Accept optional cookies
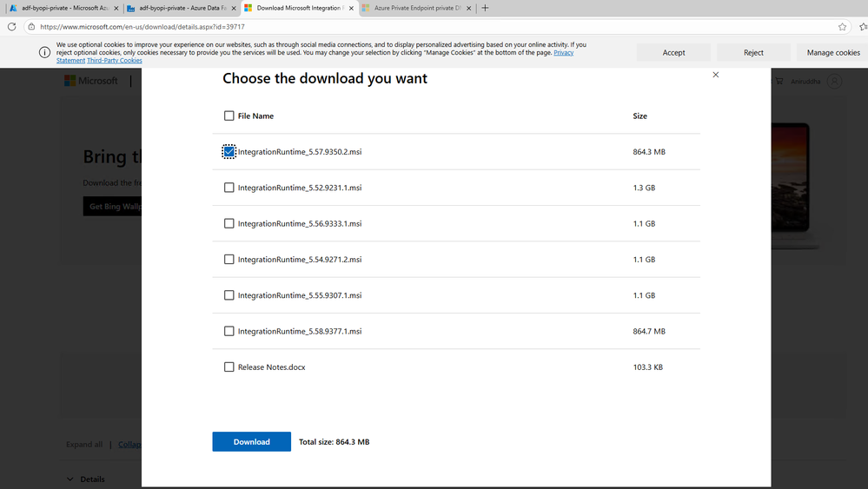The height and width of the screenshot is (489, 868). (x=673, y=53)
